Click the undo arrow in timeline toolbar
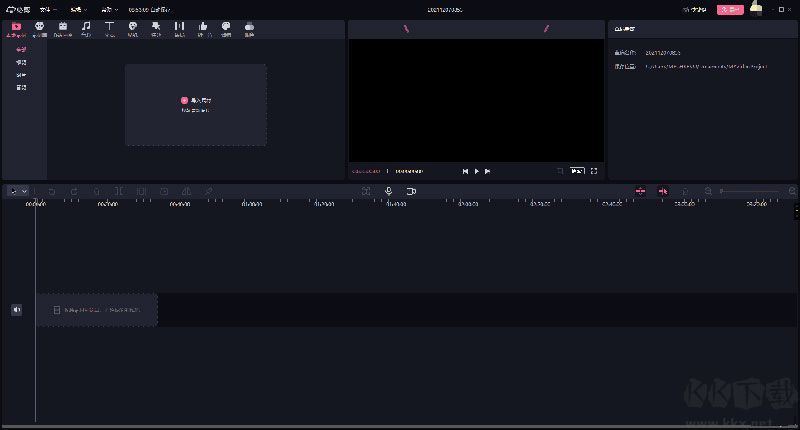The height and width of the screenshot is (430, 800). tap(51, 191)
